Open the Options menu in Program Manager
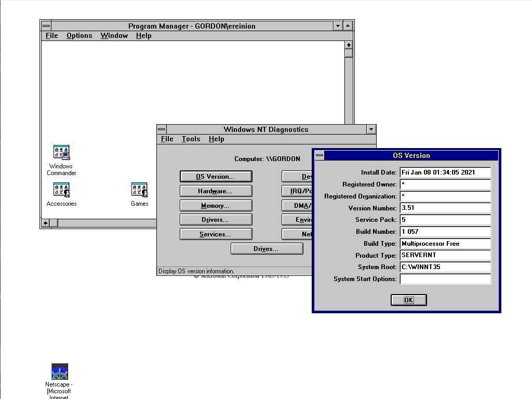The image size is (532, 399). coord(79,35)
